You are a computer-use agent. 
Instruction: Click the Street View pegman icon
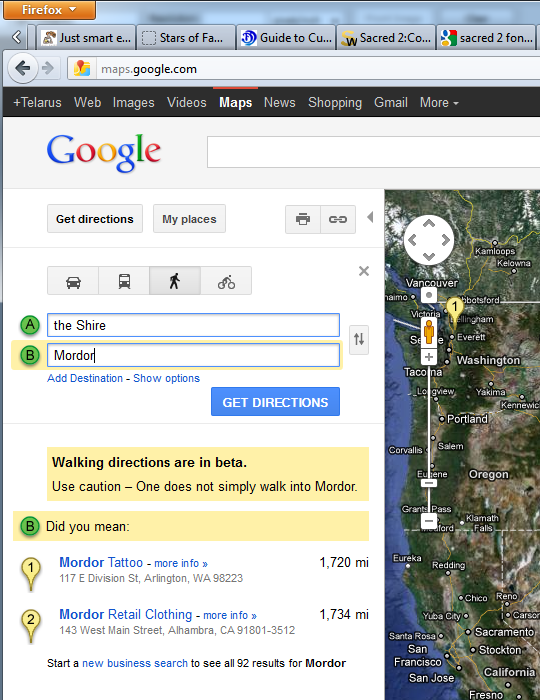click(x=429, y=332)
